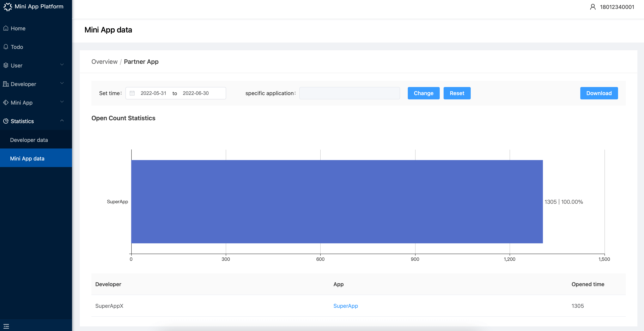Click the Reset button
The image size is (644, 331).
[x=457, y=93]
